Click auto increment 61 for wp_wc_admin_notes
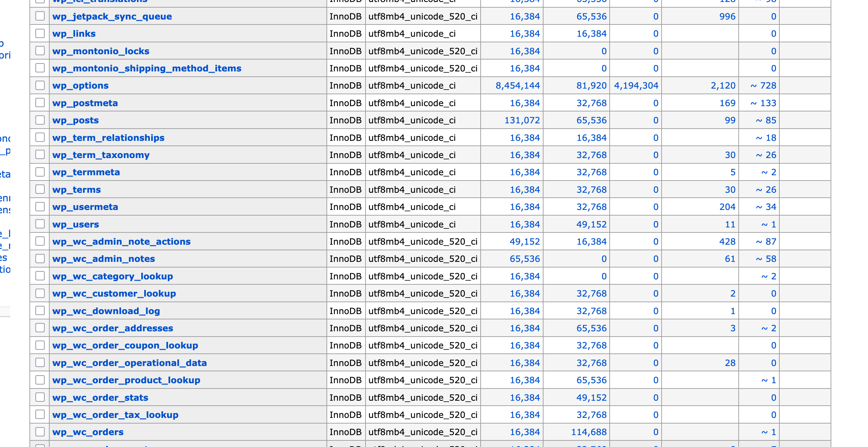The height and width of the screenshot is (447, 868). point(730,259)
